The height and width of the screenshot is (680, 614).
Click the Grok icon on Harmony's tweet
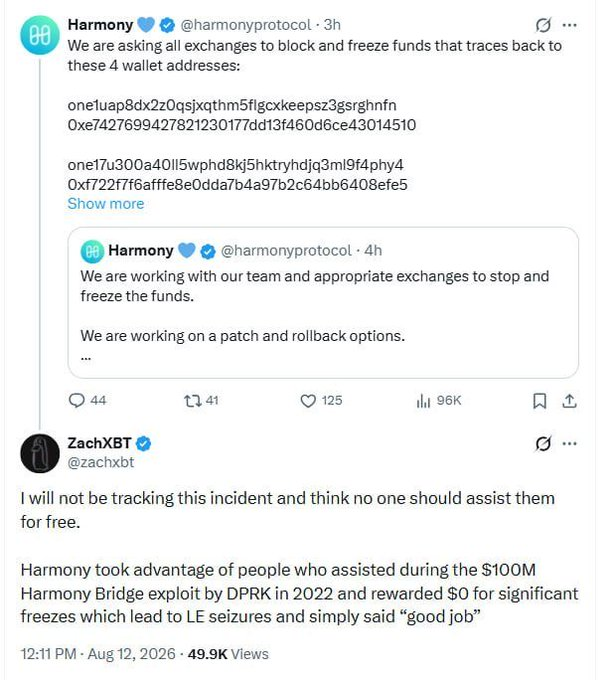(543, 25)
